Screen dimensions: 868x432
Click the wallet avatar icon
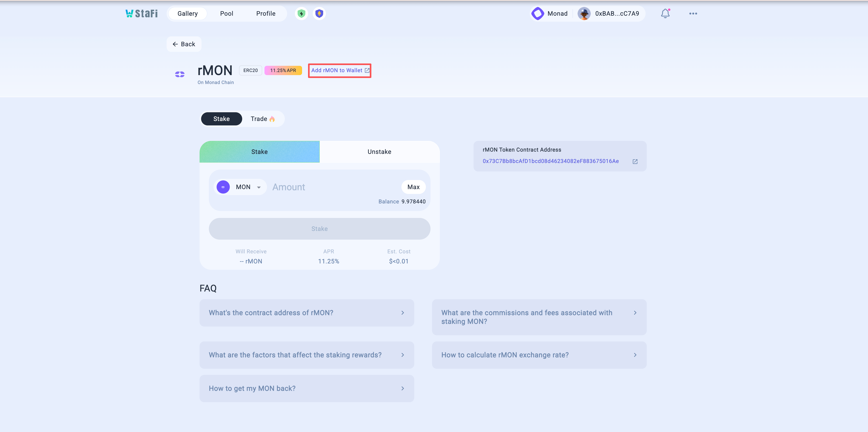pos(584,14)
